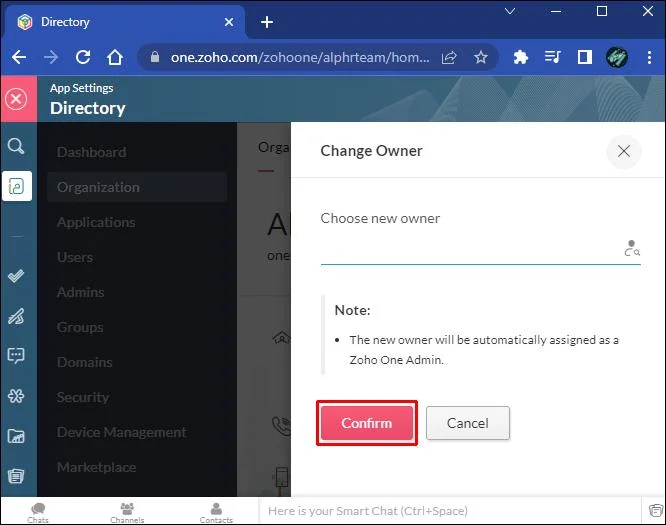Reload the current page

pyautogui.click(x=83, y=57)
